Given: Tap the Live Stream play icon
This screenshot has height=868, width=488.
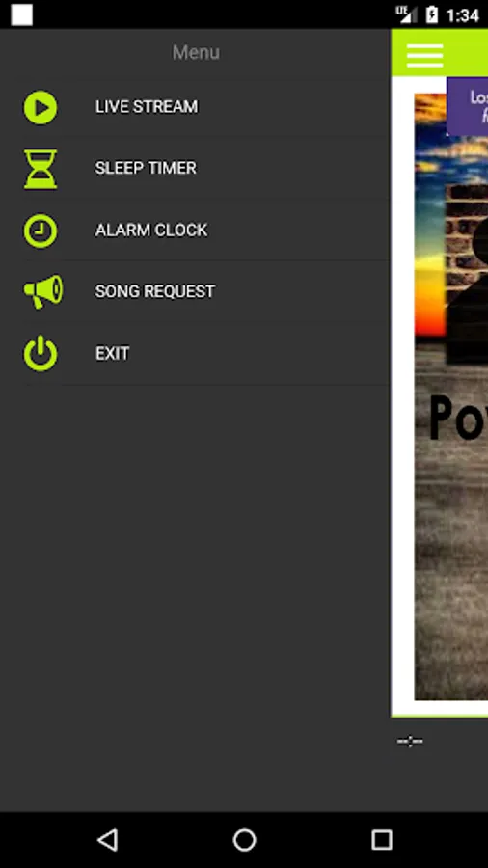Looking at the screenshot, I should coord(41,107).
